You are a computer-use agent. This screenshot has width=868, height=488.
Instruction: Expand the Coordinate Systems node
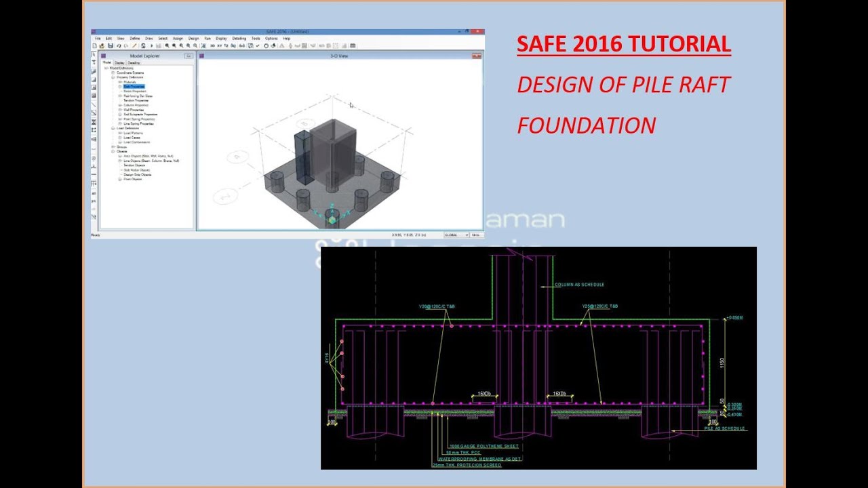[x=113, y=73]
